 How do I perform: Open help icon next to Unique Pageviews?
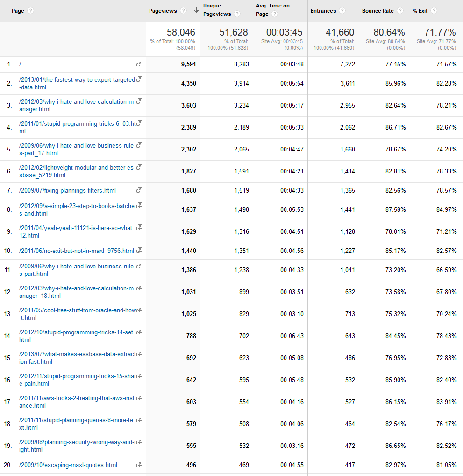point(237,14)
